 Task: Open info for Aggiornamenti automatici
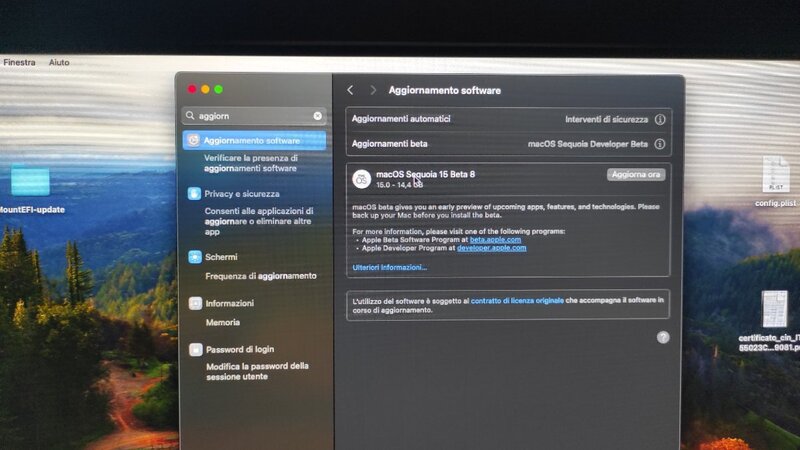[x=660, y=119]
